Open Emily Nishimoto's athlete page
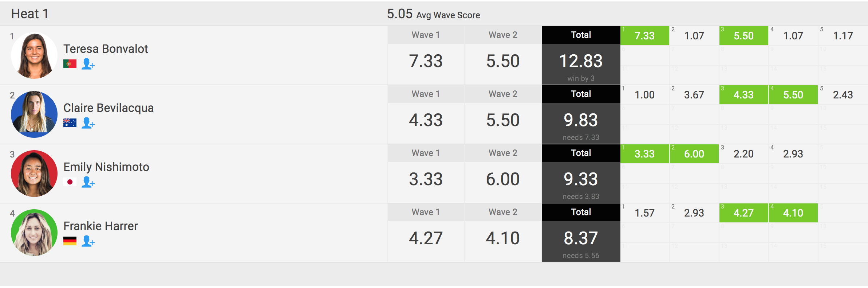 (106, 167)
